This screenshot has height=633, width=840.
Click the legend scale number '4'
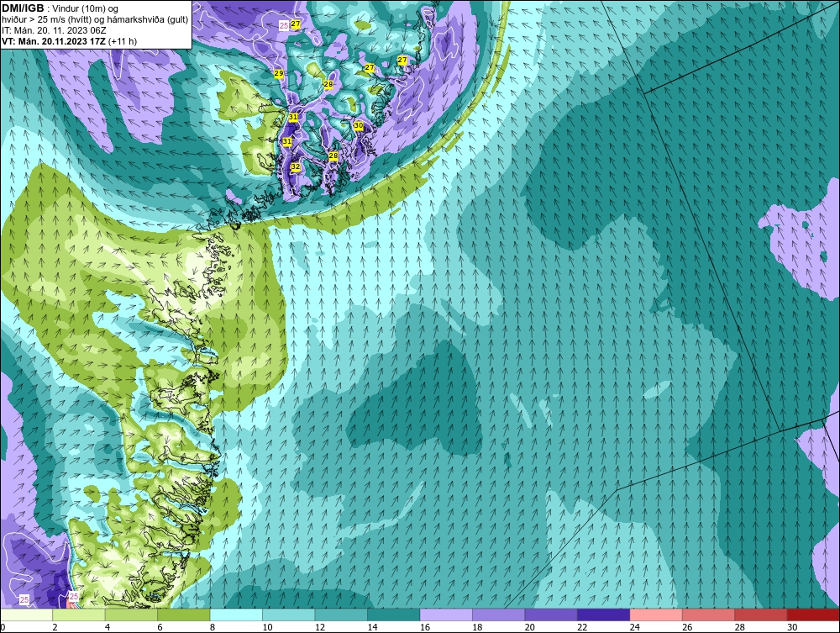click(x=108, y=627)
